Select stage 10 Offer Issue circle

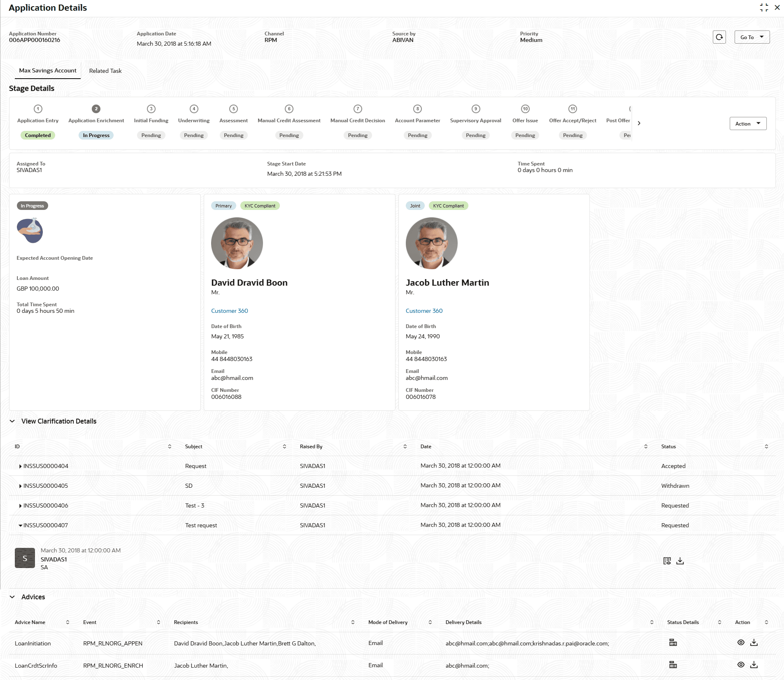tap(525, 109)
